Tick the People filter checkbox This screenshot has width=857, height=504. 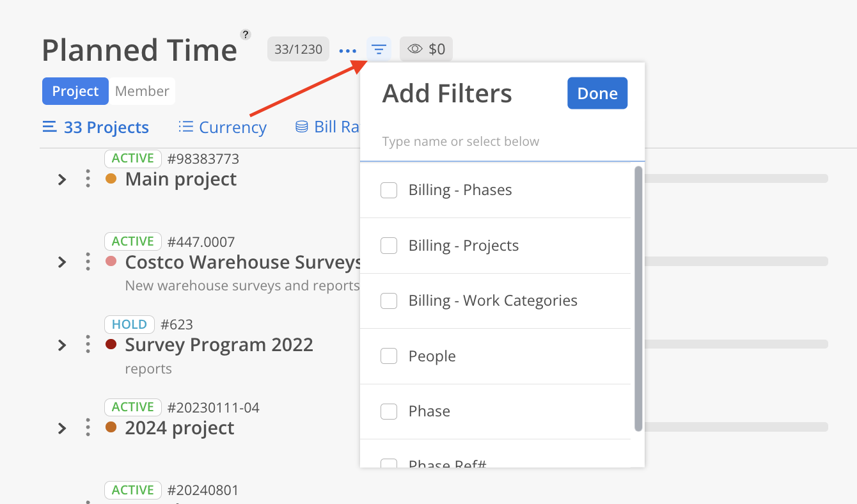[389, 356]
